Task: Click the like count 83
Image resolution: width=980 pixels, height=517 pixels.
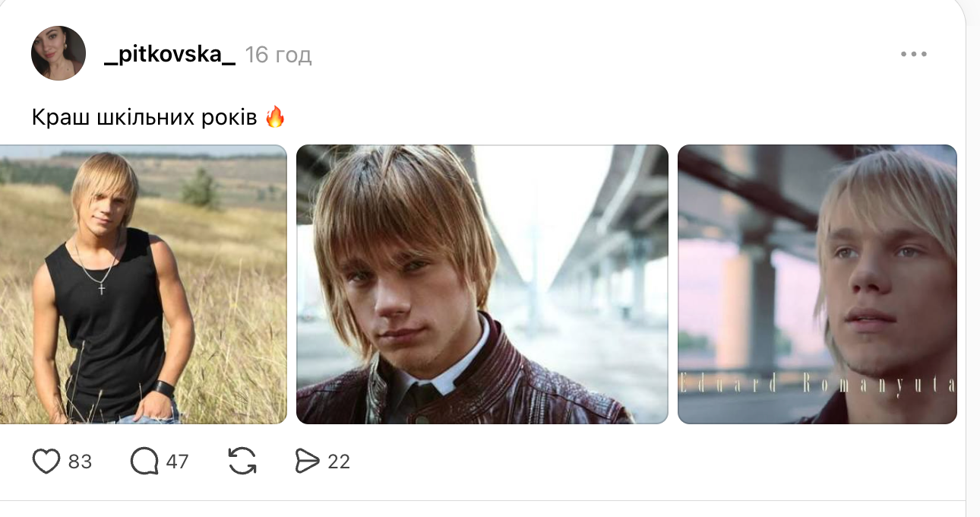Action: click(80, 461)
